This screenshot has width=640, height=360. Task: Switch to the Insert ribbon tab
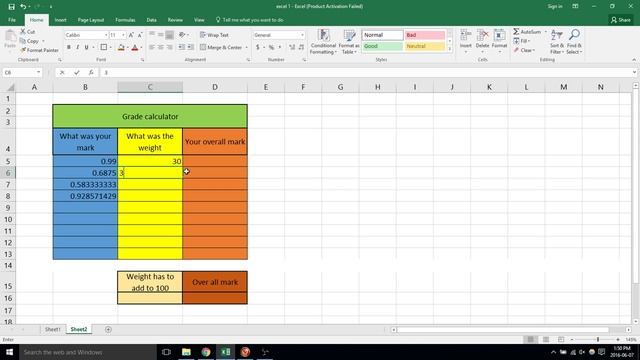coord(60,20)
